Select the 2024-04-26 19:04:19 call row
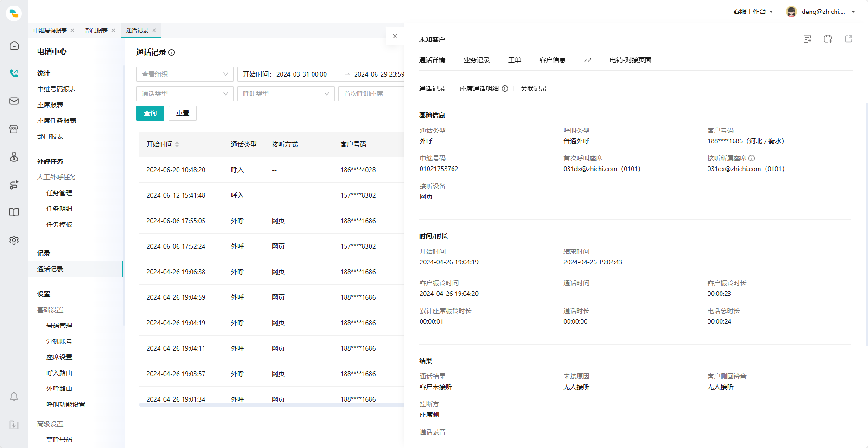This screenshot has height=448, width=868. pos(272,323)
